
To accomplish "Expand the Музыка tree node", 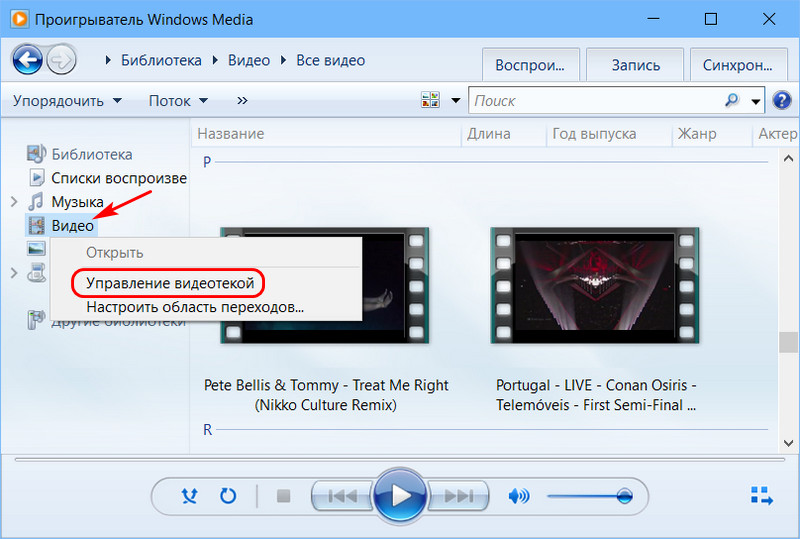I will pyautogui.click(x=14, y=202).
